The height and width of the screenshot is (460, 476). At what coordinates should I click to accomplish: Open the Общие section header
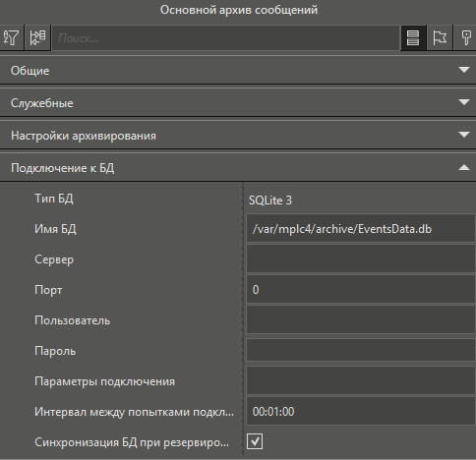click(x=238, y=70)
